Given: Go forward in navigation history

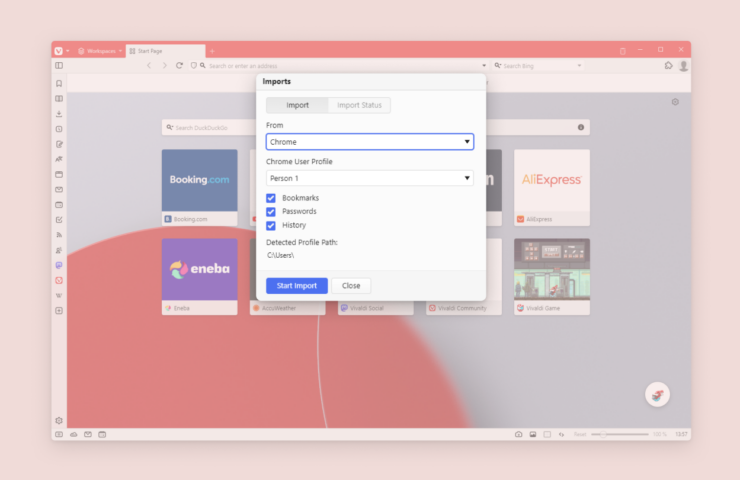Looking at the screenshot, I should (x=164, y=66).
